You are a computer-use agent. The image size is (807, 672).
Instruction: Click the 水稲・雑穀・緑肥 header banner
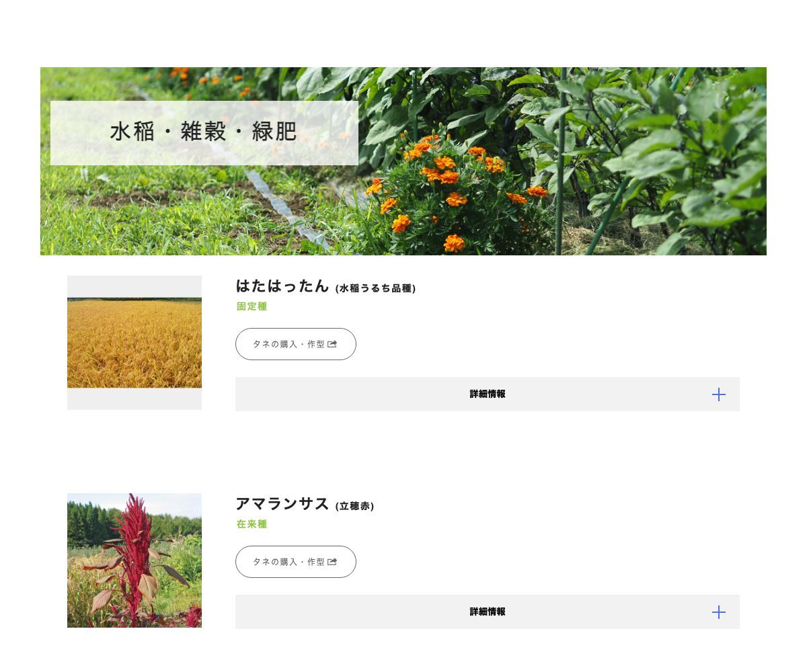pos(203,132)
